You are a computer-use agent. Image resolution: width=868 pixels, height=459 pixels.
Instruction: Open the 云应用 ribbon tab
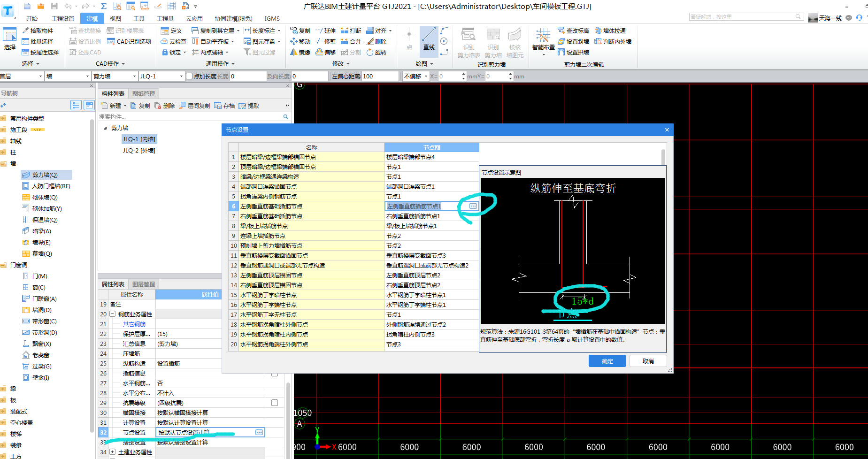click(194, 18)
